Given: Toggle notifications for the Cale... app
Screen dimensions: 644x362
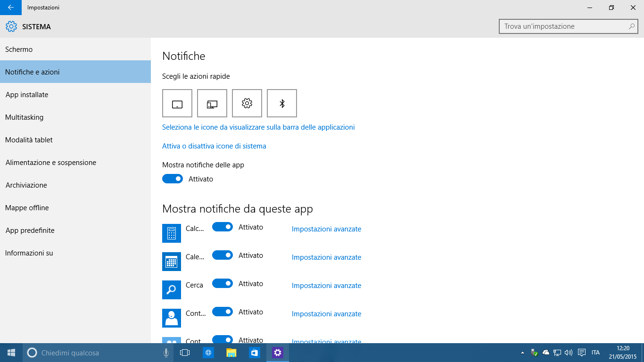Looking at the screenshot, I should click(x=223, y=255).
